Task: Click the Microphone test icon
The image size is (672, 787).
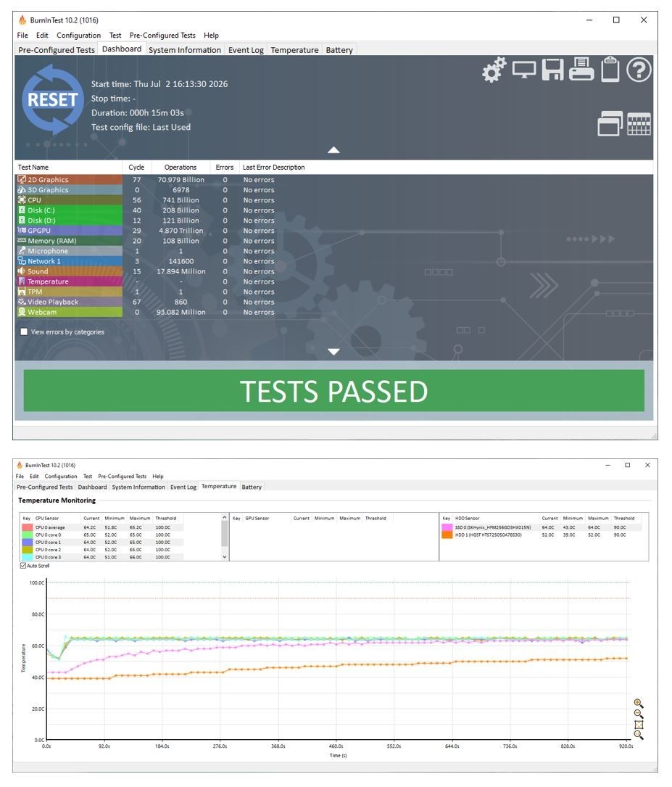Action: click(22, 250)
